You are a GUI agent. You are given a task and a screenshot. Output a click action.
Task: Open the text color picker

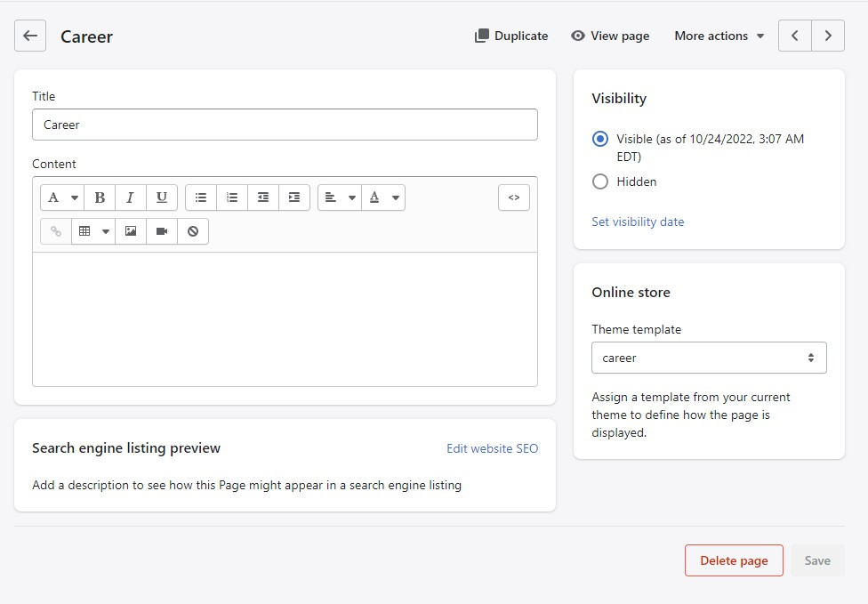click(383, 197)
